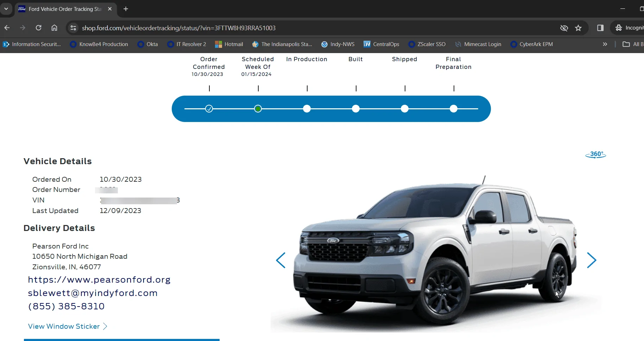Show next vehicle image with right arrow
The image size is (644, 341).
592,260
